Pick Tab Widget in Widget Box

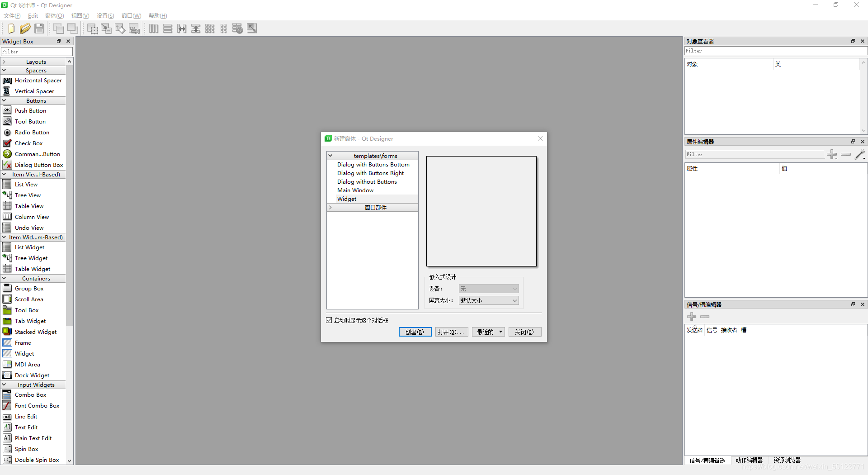30,321
